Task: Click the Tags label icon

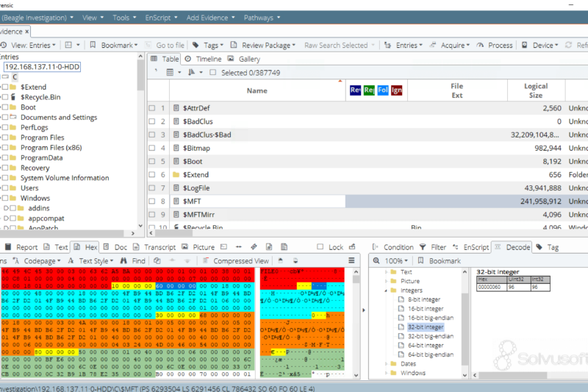Action: pos(196,45)
